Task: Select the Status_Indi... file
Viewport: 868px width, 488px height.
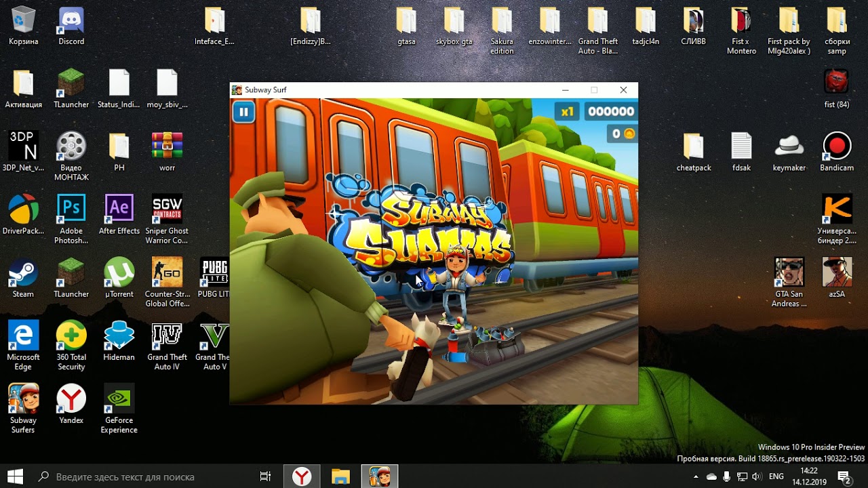Action: 119,89
